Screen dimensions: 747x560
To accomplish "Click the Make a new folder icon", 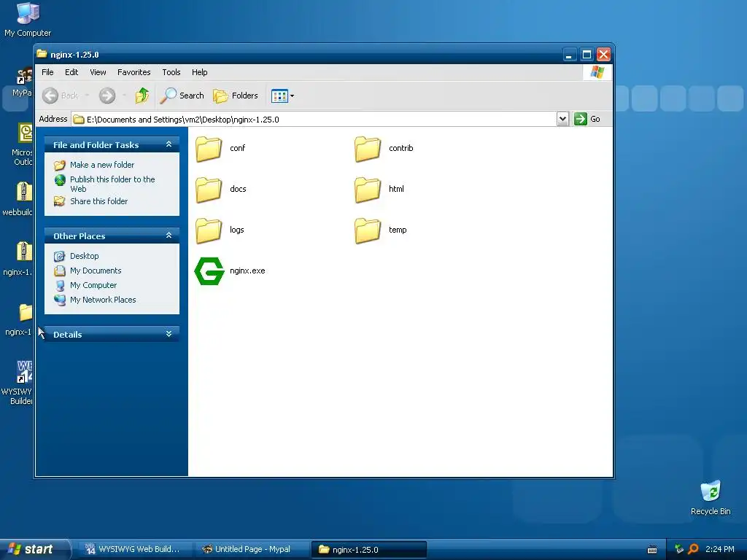I will coord(60,166).
